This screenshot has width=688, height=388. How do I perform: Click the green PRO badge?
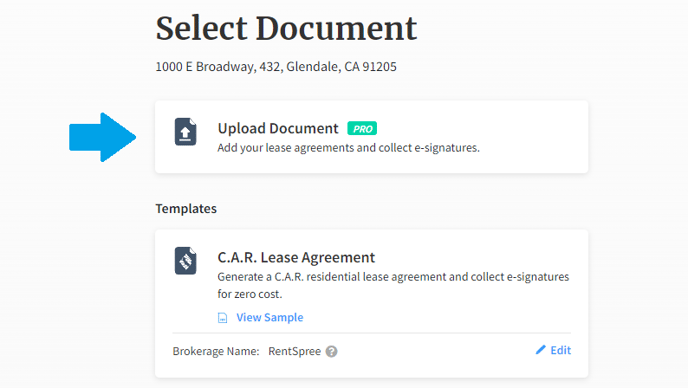362,129
